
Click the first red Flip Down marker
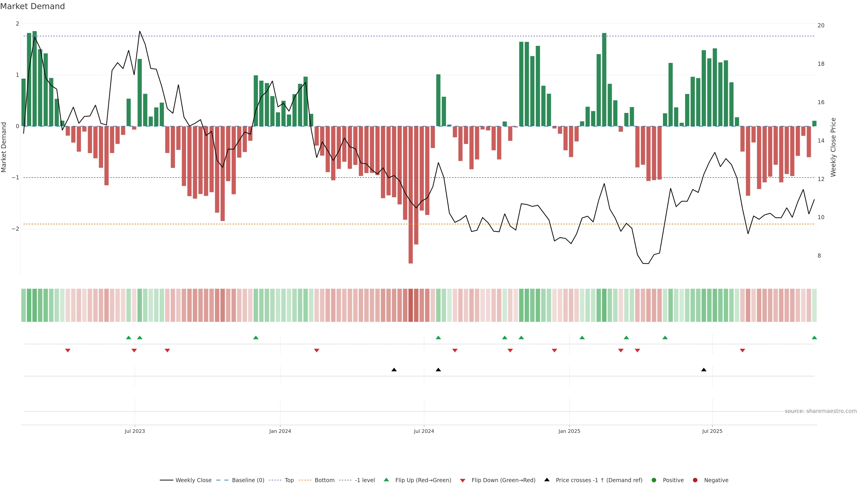[x=68, y=351]
